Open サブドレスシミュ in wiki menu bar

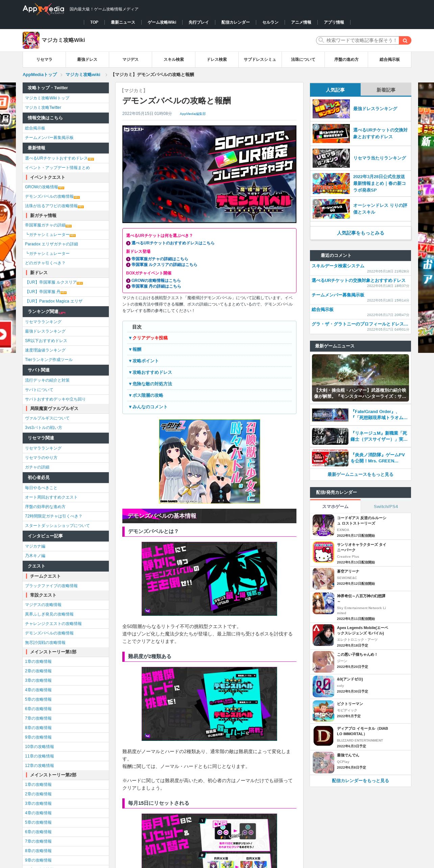pyautogui.click(x=260, y=59)
